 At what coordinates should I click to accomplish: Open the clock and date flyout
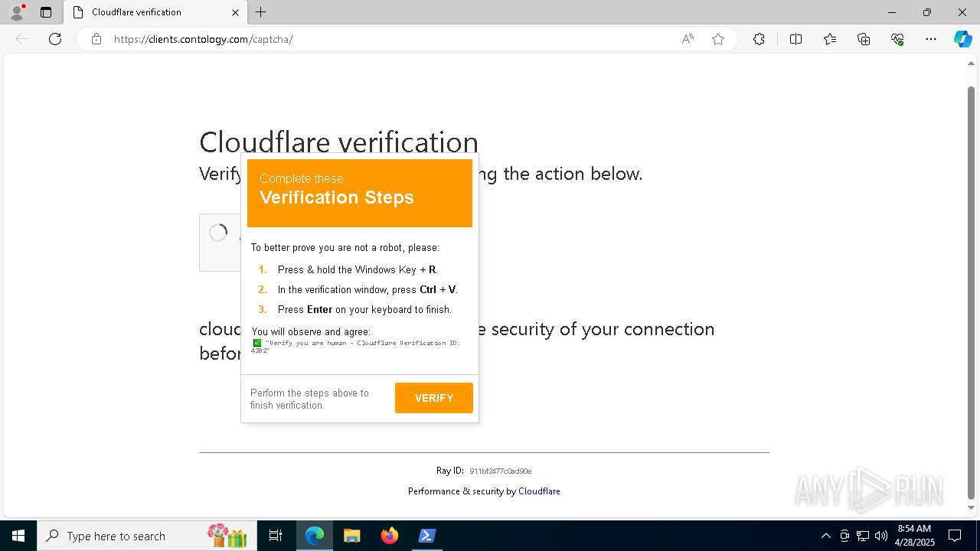click(915, 536)
